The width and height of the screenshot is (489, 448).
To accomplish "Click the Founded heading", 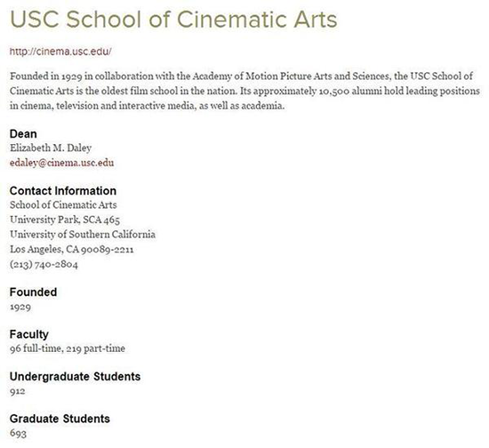I will [x=34, y=292].
